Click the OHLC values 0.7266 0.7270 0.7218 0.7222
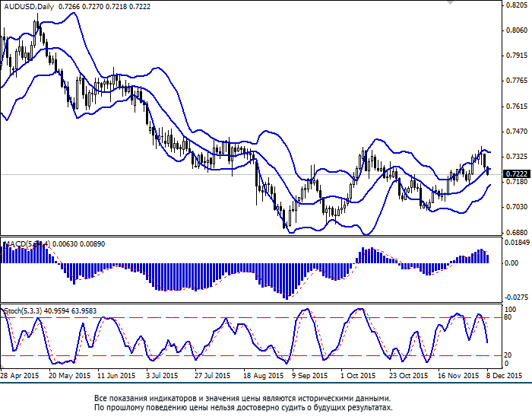This screenshot has width=532, height=420. coord(105,6)
